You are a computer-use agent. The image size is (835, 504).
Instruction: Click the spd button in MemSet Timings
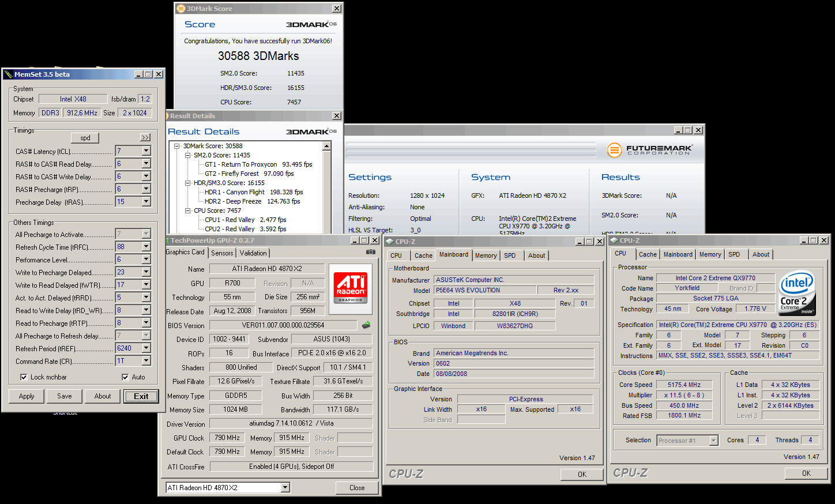(x=85, y=138)
